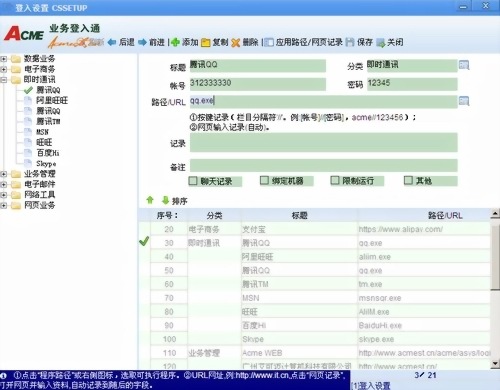Enable the 聊天记录 checkbox
This screenshot has width=500, height=390.
click(193, 181)
